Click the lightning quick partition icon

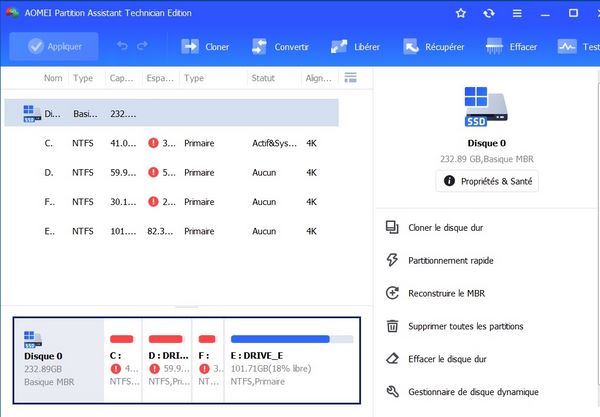[392, 260]
